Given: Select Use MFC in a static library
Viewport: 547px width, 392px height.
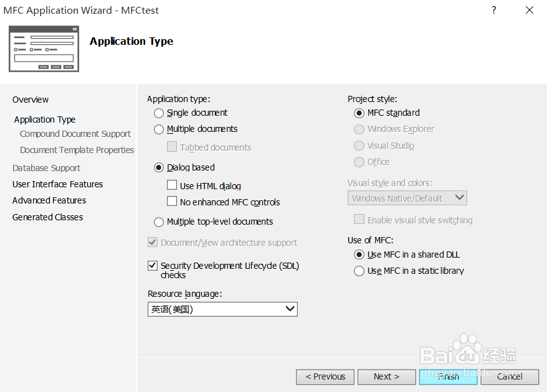Looking at the screenshot, I should tap(359, 271).
